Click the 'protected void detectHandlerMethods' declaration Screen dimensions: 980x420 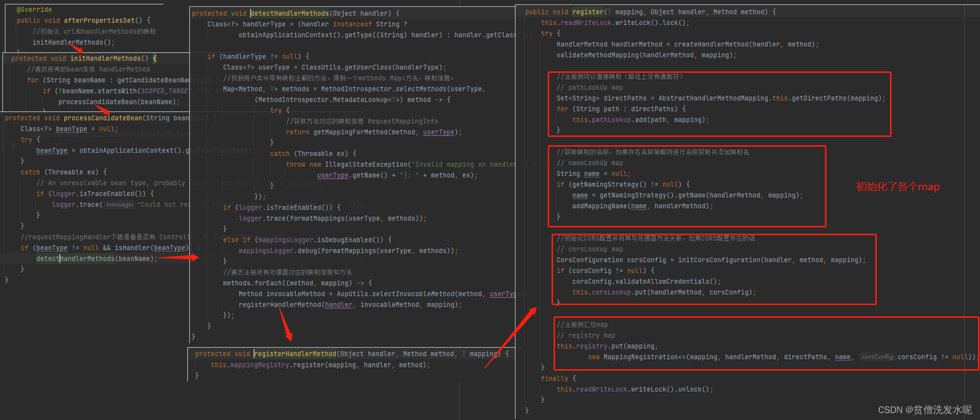[295, 13]
